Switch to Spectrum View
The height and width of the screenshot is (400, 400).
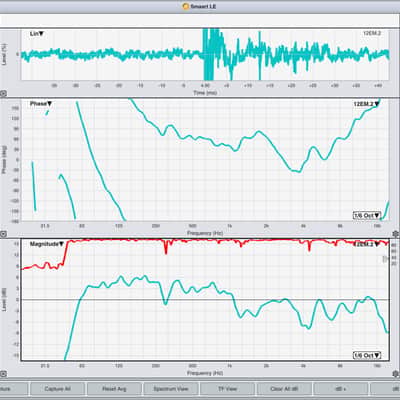click(x=171, y=389)
